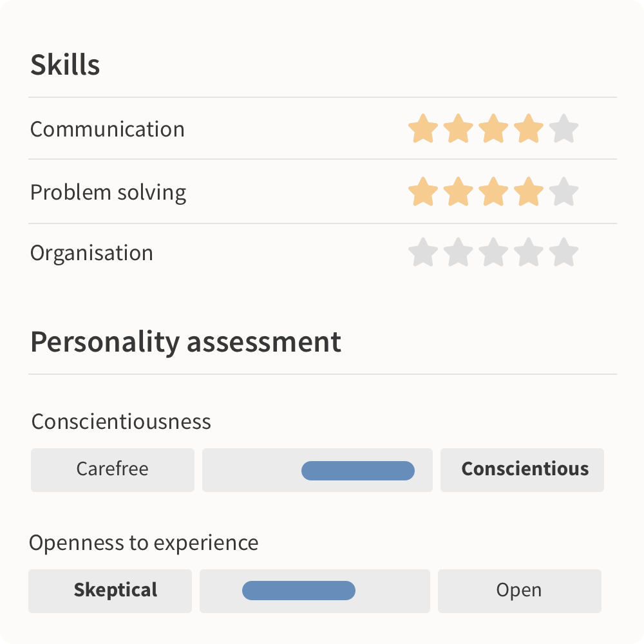Give Organisation its first star
644x644 pixels.
pyautogui.click(x=423, y=252)
